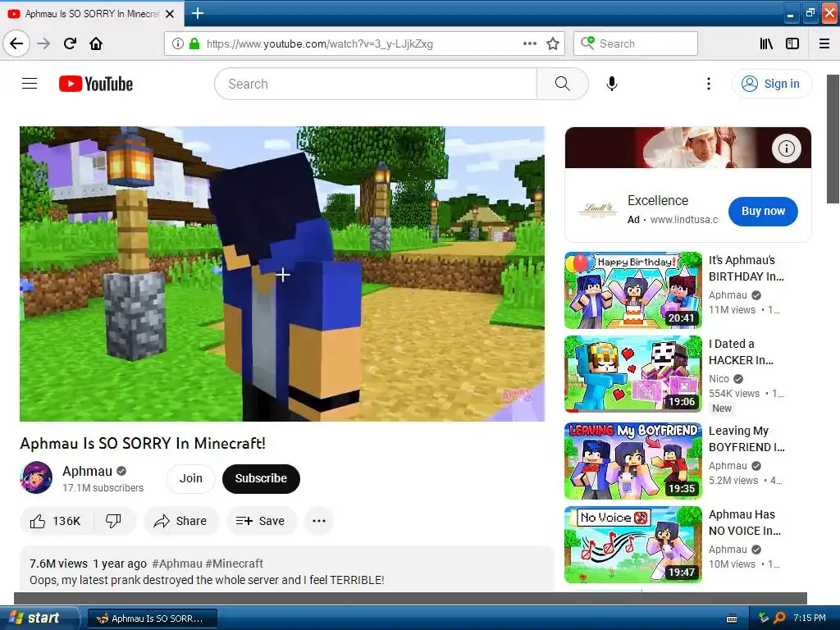Open Aphmau channel avatar

pos(36,477)
